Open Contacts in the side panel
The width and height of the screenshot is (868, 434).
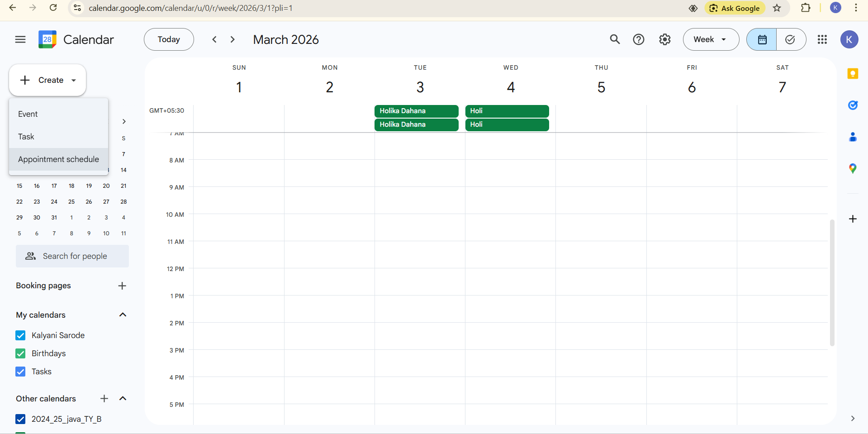[853, 137]
